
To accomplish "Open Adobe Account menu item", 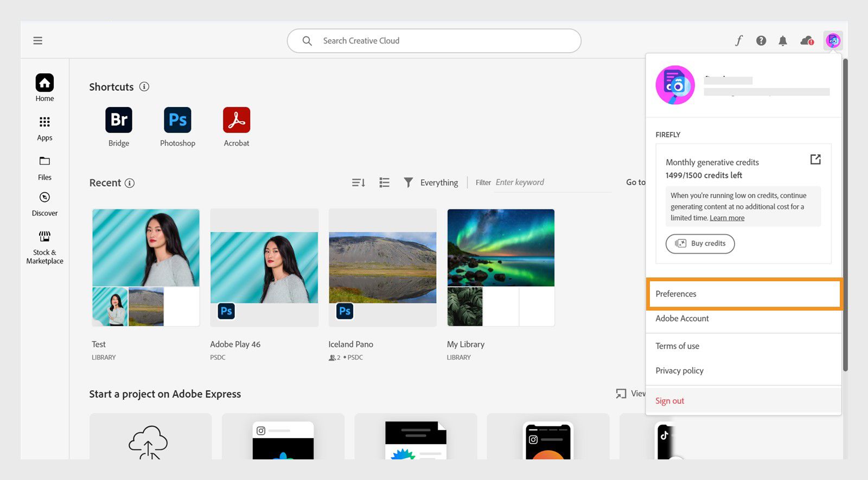I will click(744, 319).
